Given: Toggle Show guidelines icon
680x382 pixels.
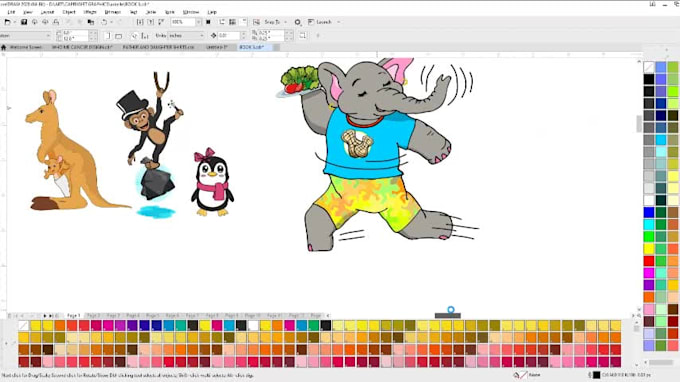Looking at the screenshot, I should click(x=243, y=22).
